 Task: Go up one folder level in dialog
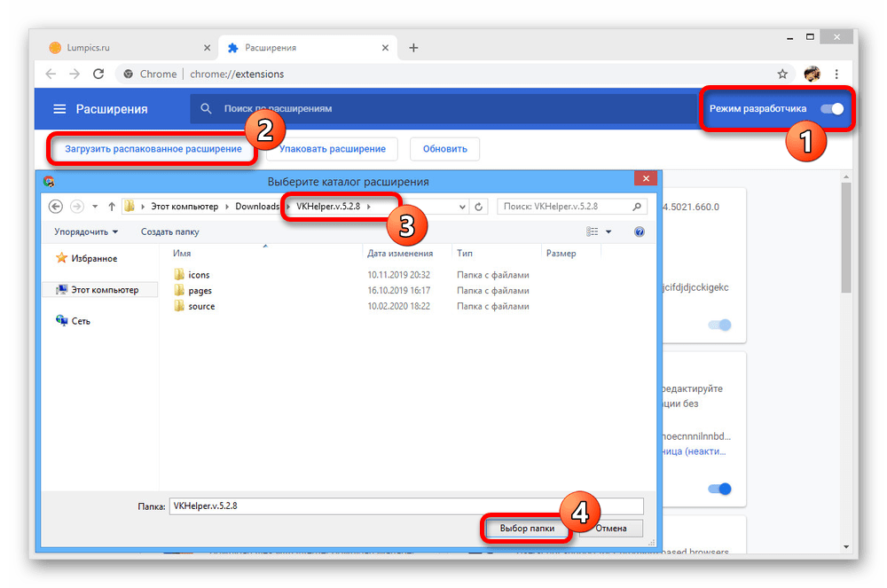[x=112, y=207]
